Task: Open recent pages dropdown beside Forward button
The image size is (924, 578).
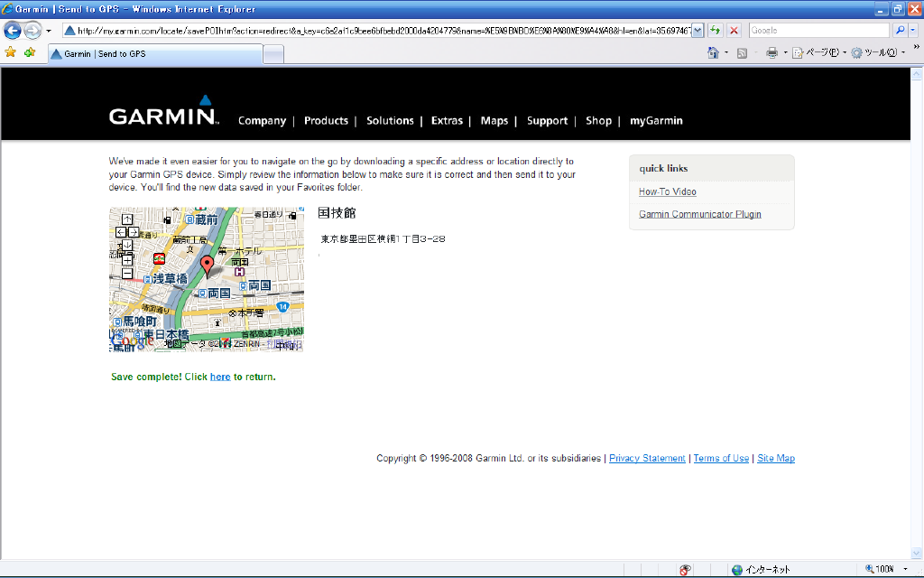Action: pyautogui.click(x=49, y=31)
